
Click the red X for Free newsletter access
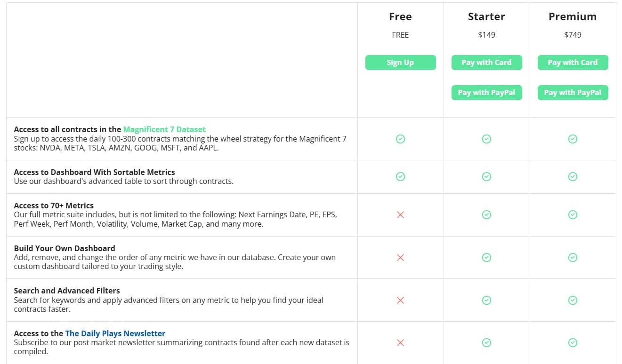coord(400,343)
